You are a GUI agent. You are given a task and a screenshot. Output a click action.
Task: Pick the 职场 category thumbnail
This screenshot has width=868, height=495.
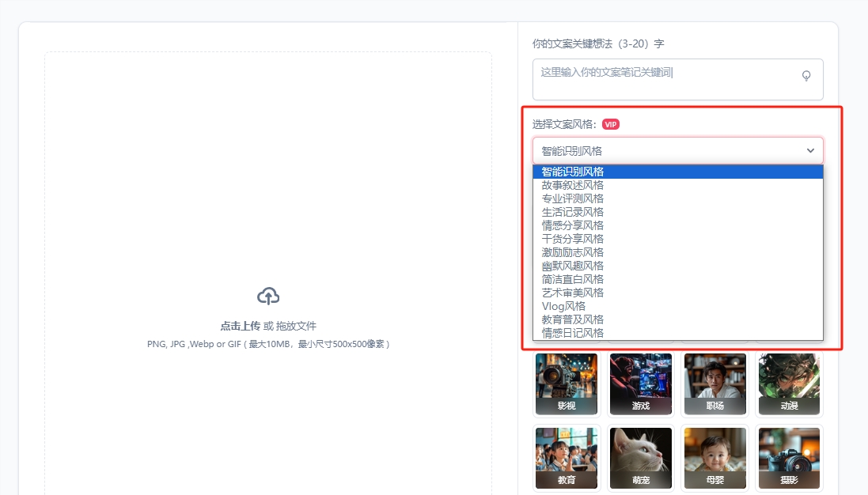[x=714, y=384]
